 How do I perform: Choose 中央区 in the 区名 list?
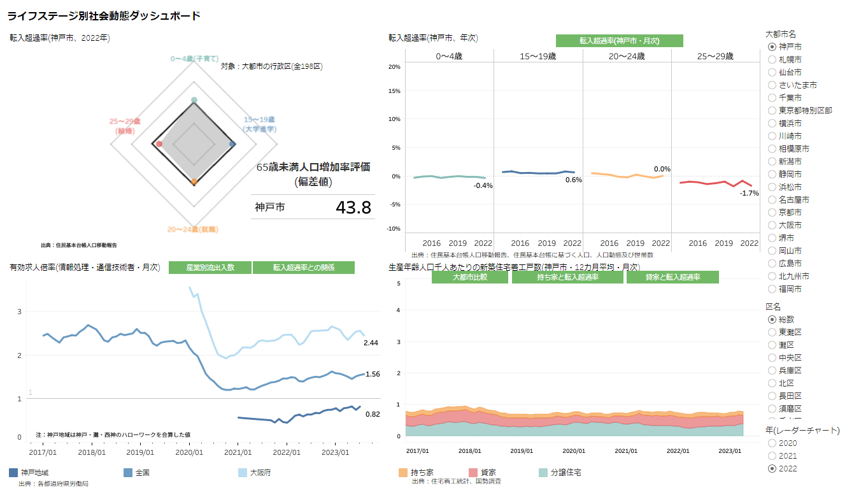pyautogui.click(x=772, y=357)
